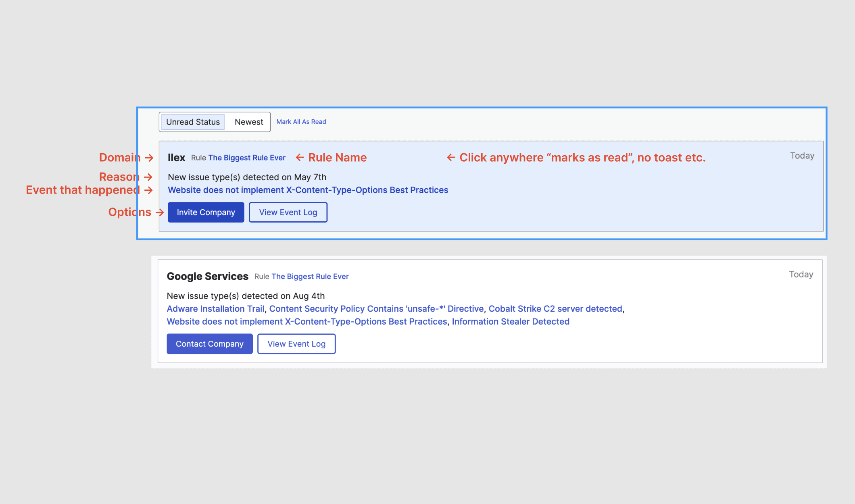855x504 pixels.
Task: Open Google Services X-Content-Type-Options issue link
Action: click(307, 322)
